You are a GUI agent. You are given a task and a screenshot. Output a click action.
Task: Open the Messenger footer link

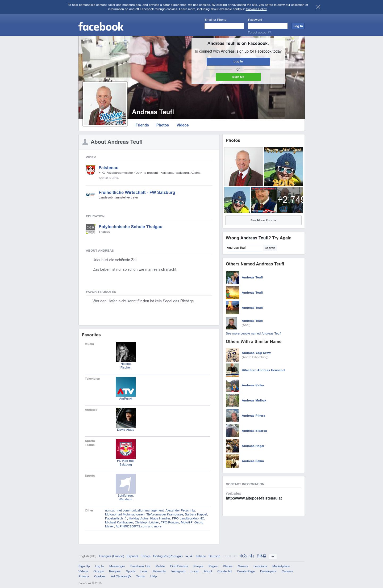pyautogui.click(x=117, y=566)
